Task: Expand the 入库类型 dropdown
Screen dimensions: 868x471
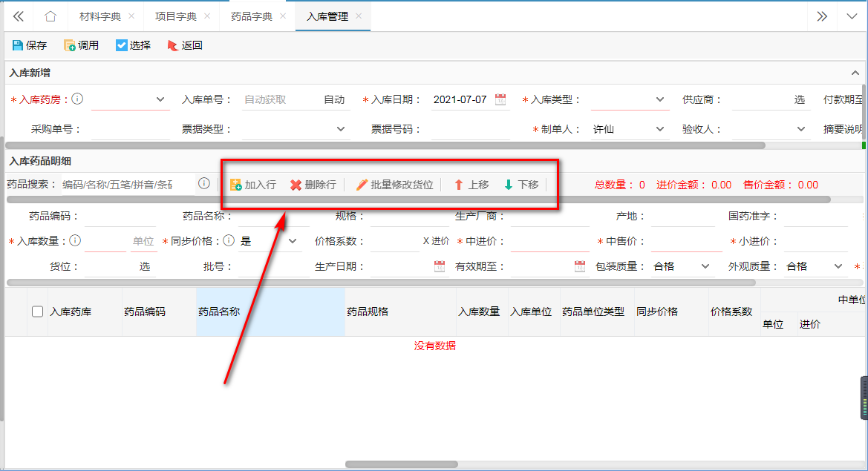Action: 660,99
